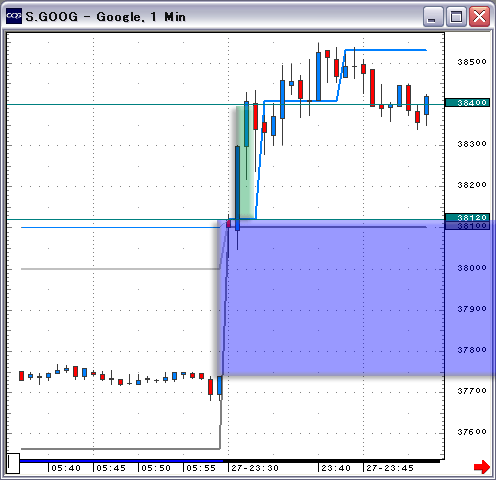Click the 37900 price axis label

[472, 309]
